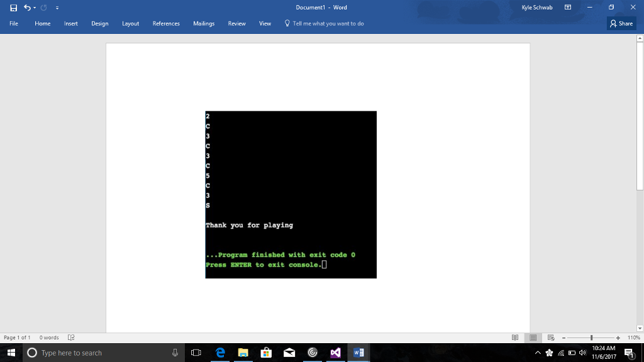Click the Share button
644x362 pixels.
tap(621, 23)
